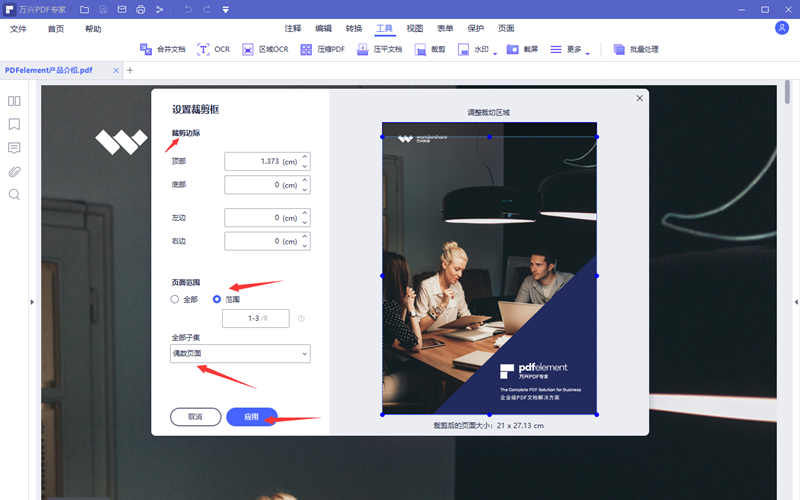This screenshot has height=500, width=800.
Task: Close the crop settings dialog
Action: pyautogui.click(x=639, y=98)
